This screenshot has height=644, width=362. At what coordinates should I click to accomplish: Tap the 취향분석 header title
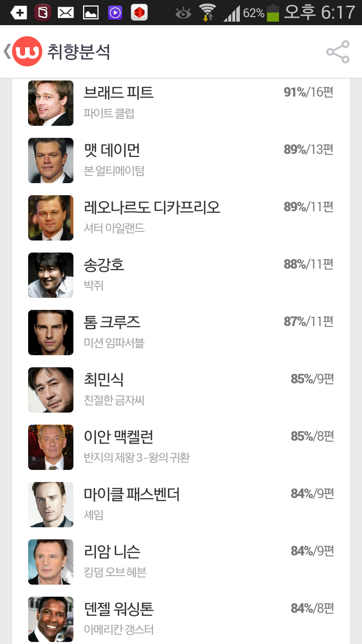tap(79, 52)
